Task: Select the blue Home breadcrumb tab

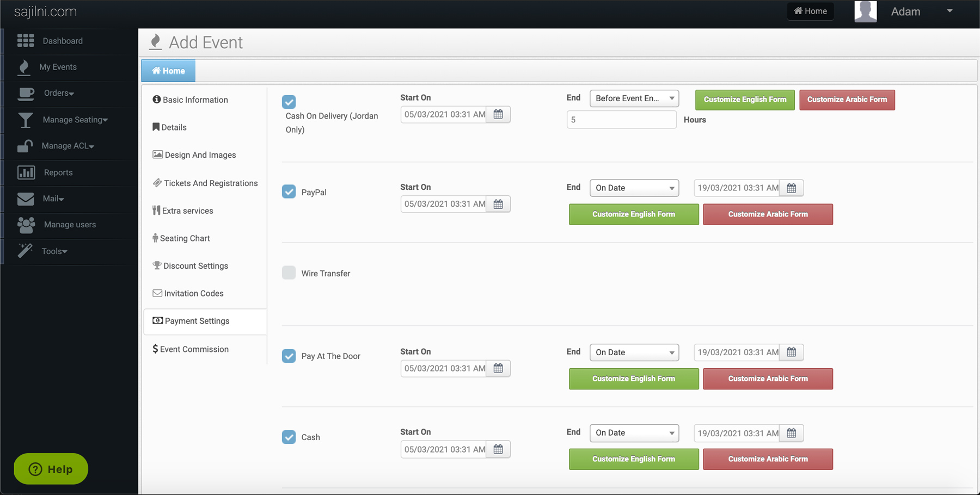Action: point(168,71)
